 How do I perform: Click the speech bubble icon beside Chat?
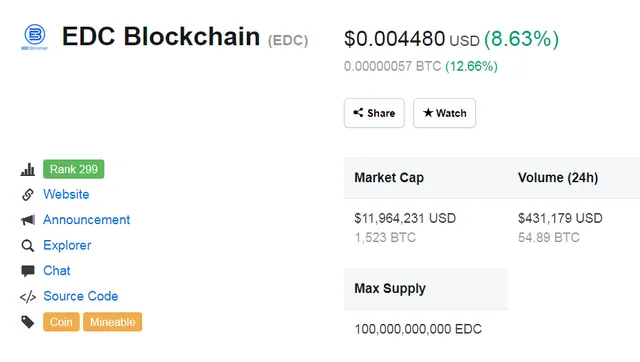(x=28, y=271)
